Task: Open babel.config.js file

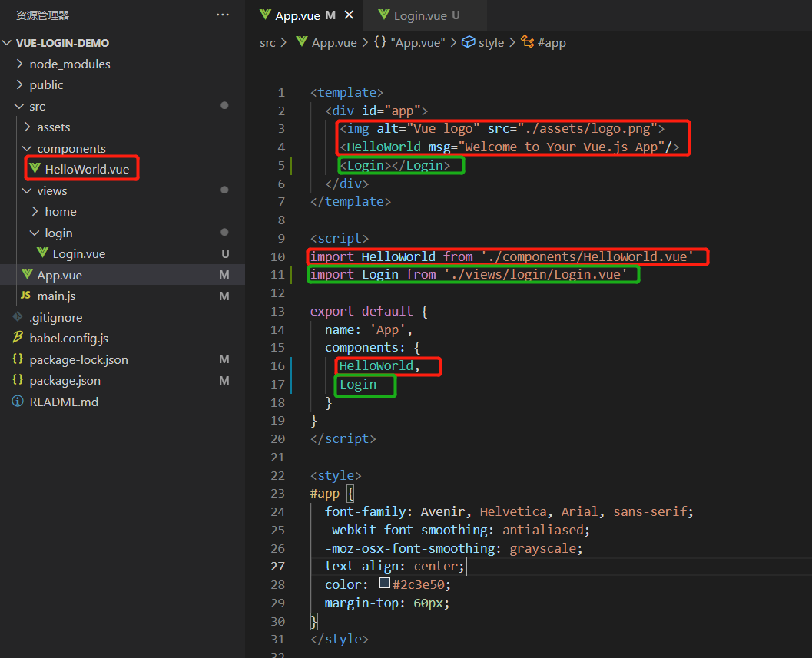Action: click(x=69, y=338)
